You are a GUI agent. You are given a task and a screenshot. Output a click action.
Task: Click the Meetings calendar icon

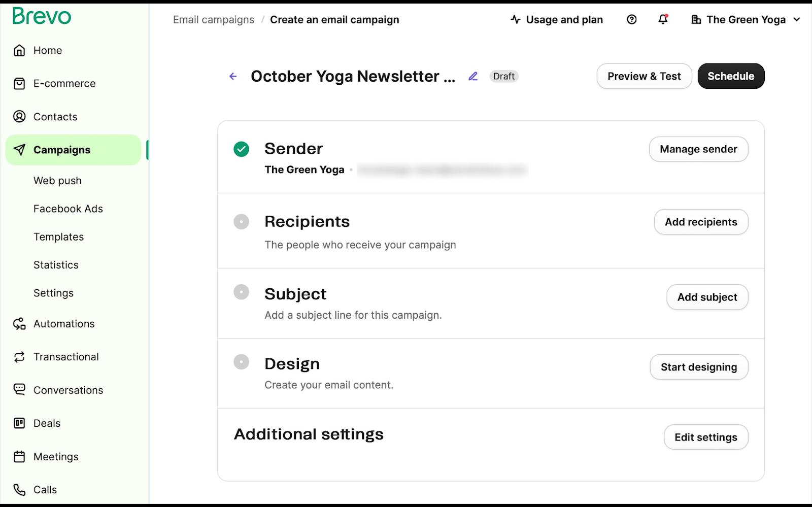[x=19, y=457]
